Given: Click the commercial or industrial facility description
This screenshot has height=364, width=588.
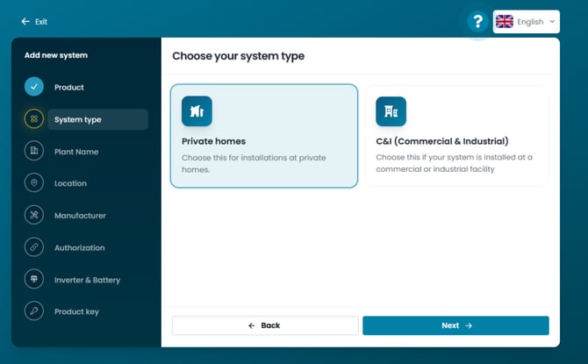Looking at the screenshot, I should click(454, 163).
